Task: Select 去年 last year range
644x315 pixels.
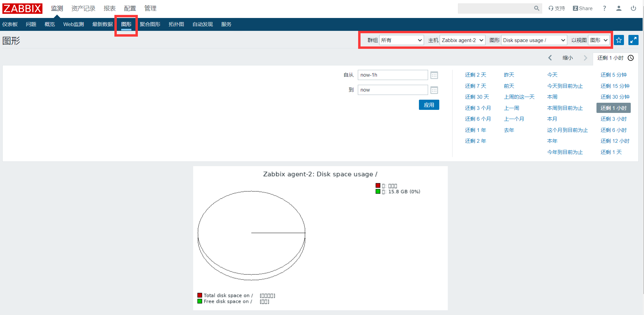Action: [x=509, y=130]
